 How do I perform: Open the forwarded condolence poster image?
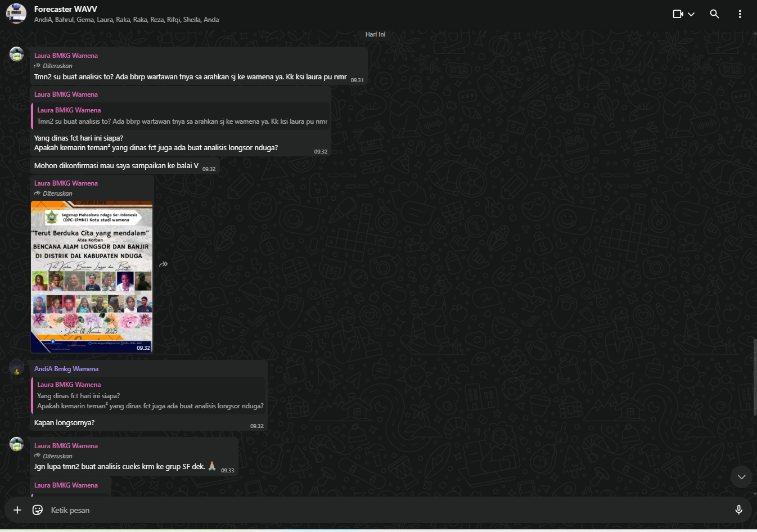(92, 276)
